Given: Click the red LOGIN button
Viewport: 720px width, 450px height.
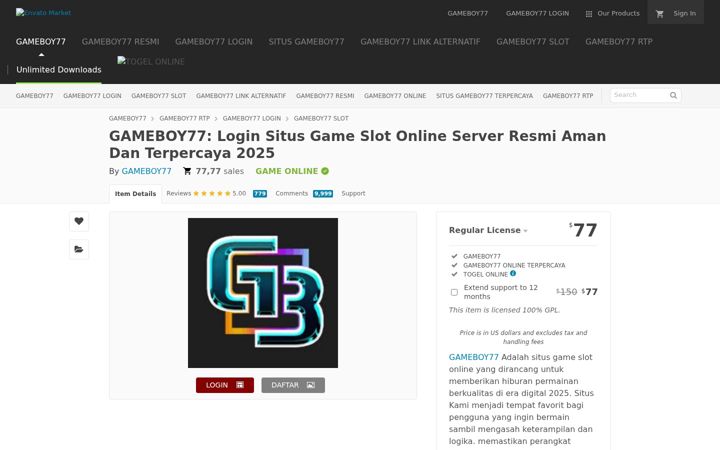Looking at the screenshot, I should 225,385.
